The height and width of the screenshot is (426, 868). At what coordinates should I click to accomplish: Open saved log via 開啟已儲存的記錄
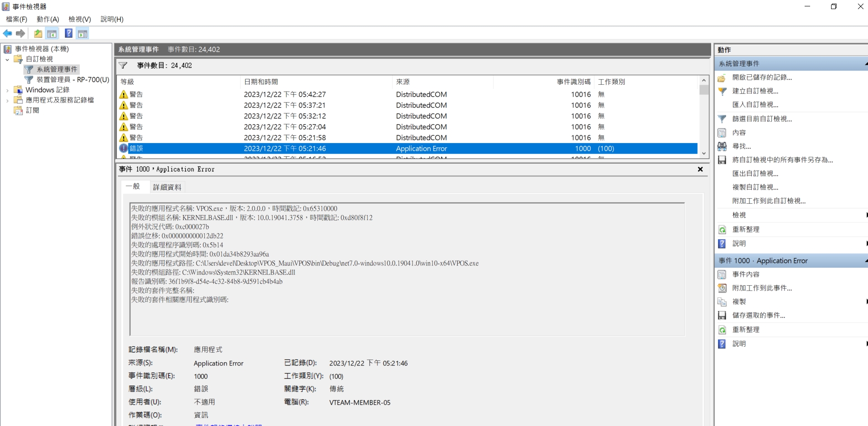[x=762, y=77]
